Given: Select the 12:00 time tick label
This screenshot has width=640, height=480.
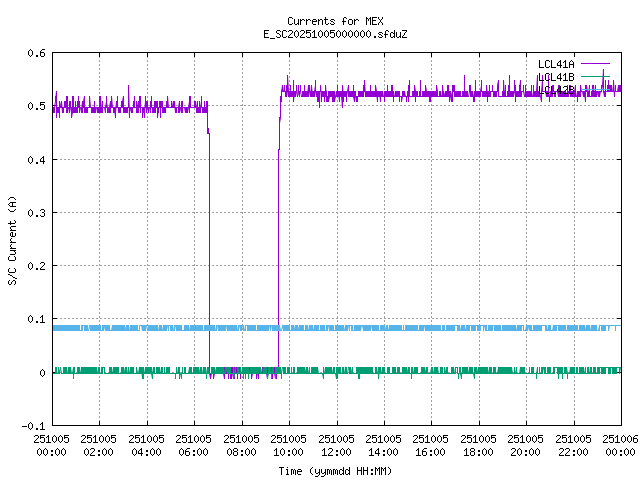Looking at the screenshot, I should pyautogui.click(x=336, y=445).
